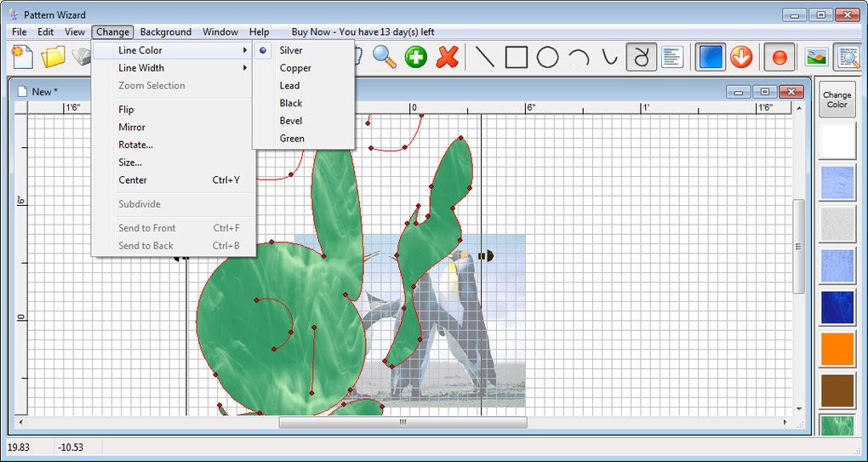Choose Copper line color
This screenshot has width=868, height=462.
(x=303, y=68)
